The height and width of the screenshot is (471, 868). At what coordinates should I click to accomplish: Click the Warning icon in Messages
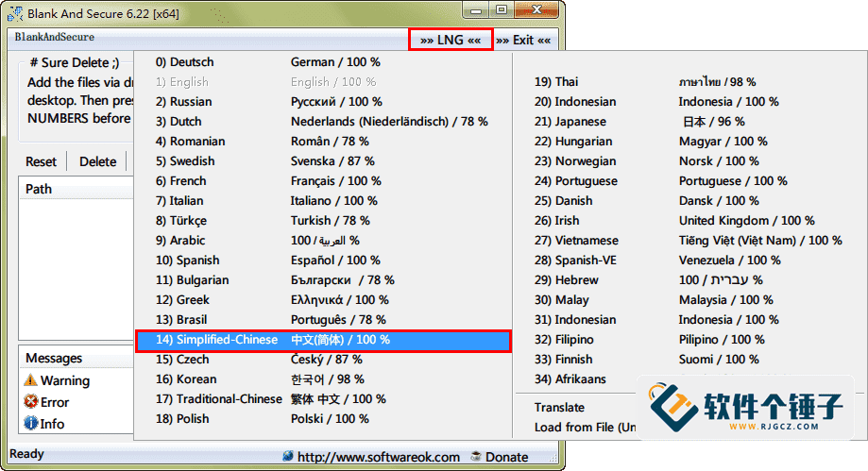[x=31, y=380]
